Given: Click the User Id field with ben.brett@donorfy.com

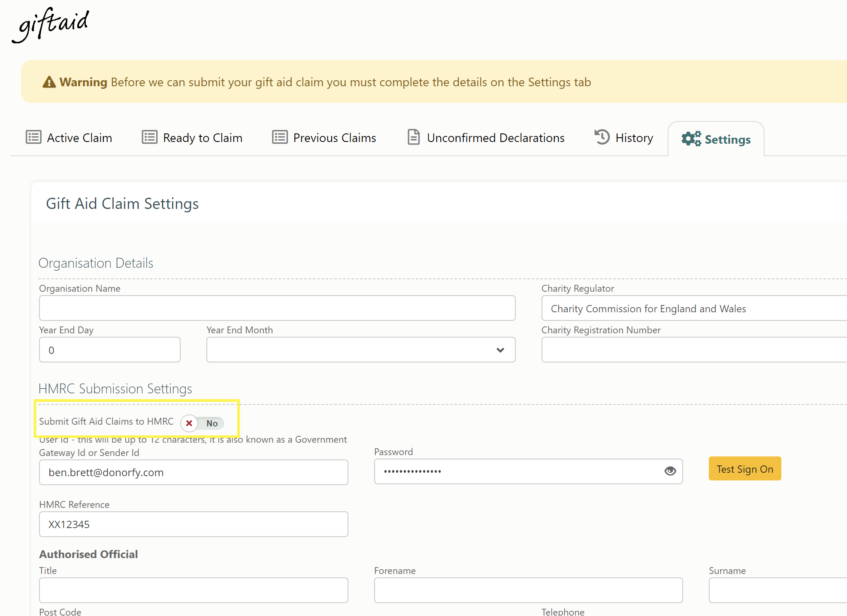Looking at the screenshot, I should pos(194,472).
